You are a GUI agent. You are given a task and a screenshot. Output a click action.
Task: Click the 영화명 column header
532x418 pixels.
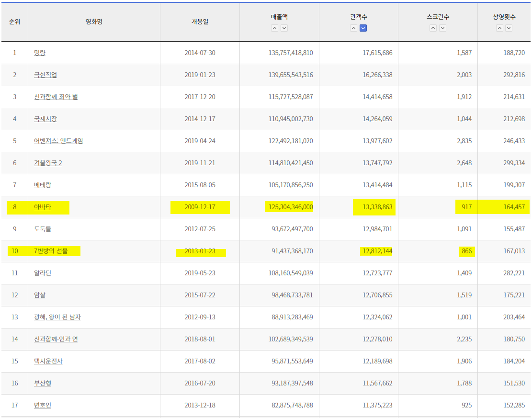click(94, 22)
